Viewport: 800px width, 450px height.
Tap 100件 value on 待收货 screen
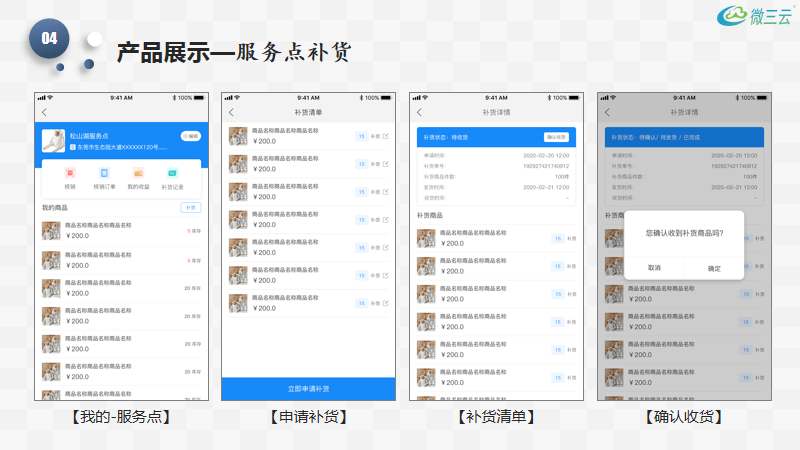coord(562,177)
